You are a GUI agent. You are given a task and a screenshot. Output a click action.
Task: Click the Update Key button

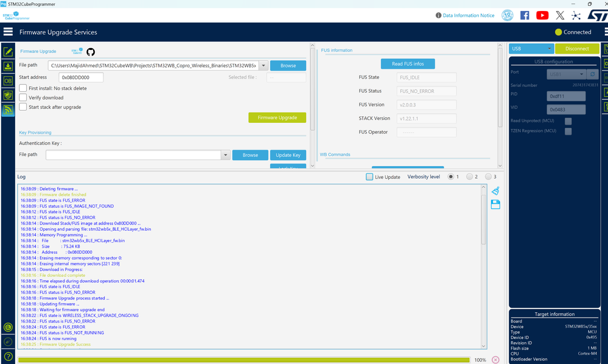288,155
